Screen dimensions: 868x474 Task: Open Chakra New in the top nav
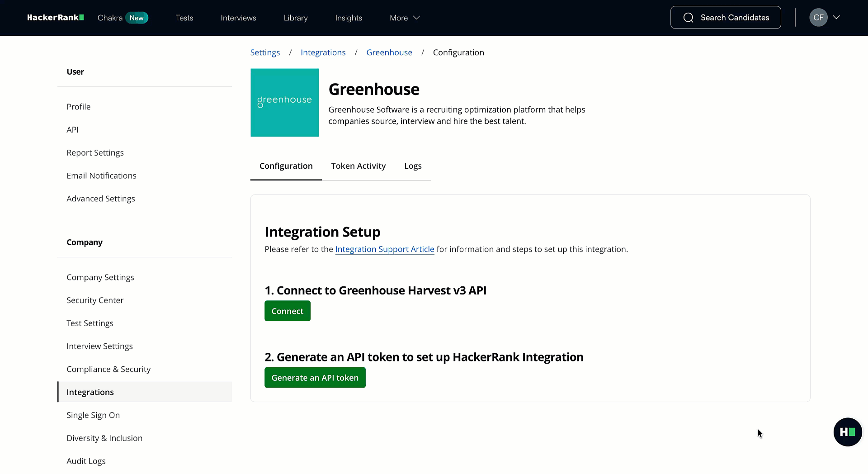click(x=123, y=18)
